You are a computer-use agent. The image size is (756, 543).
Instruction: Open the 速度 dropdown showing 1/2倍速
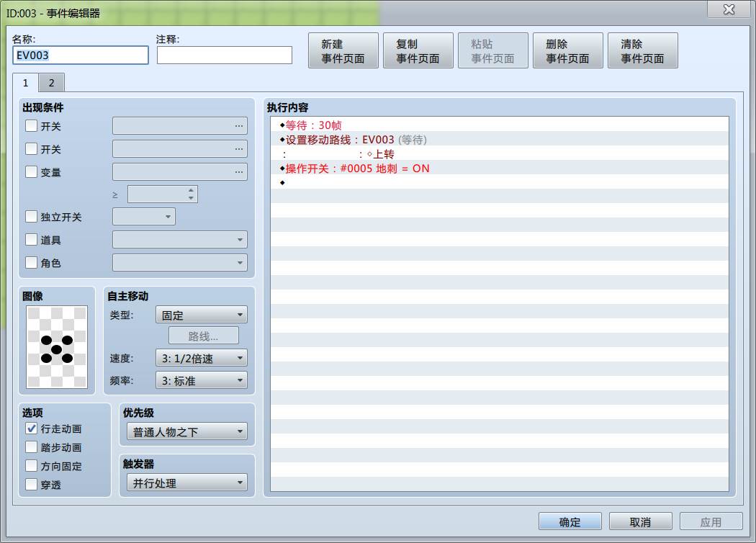tap(202, 359)
